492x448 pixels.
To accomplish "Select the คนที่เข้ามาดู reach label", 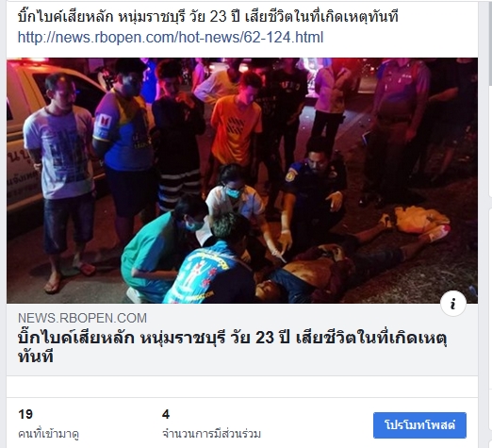I will (48, 434).
